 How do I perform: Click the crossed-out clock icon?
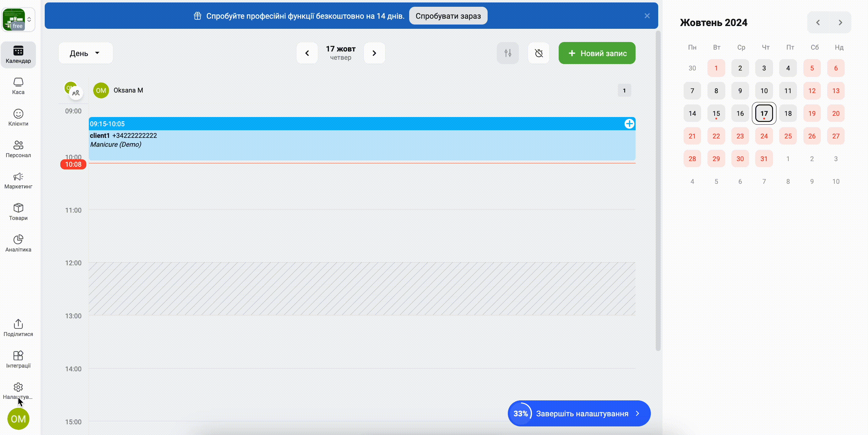[539, 53]
